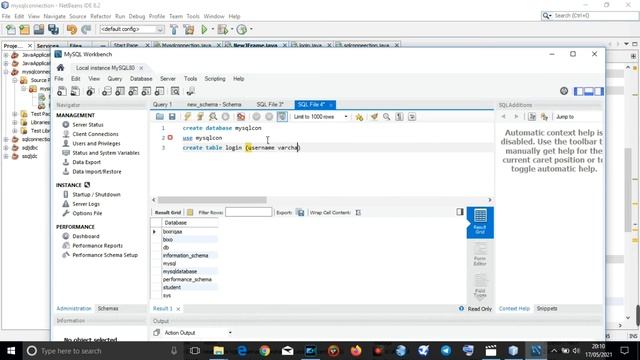Create new schema icon in Workbench toolbar
Viewport: 640px width, 360px height.
pyautogui.click(x=107, y=91)
